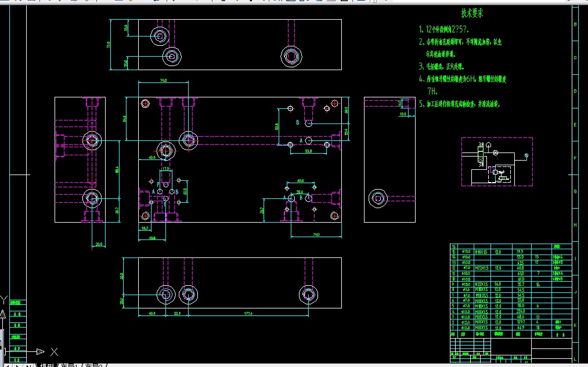
Task: Pick the 40.6 dimension in front view
Action: [x=300, y=181]
